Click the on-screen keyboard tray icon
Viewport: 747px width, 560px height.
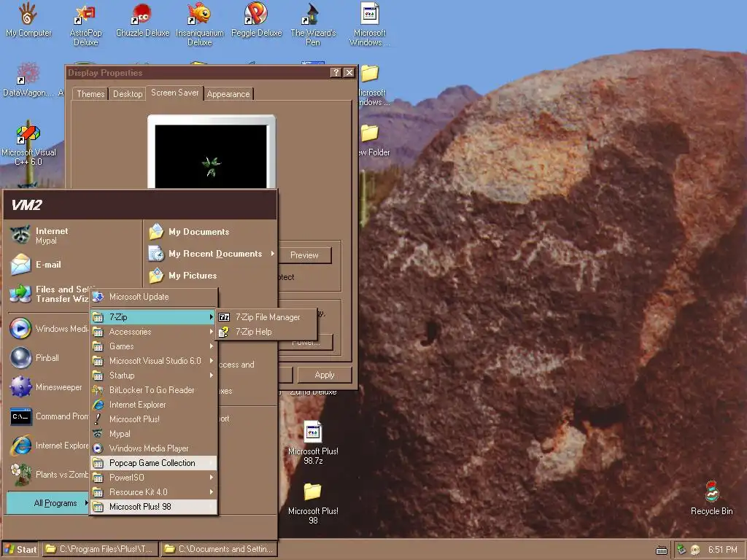point(661,551)
